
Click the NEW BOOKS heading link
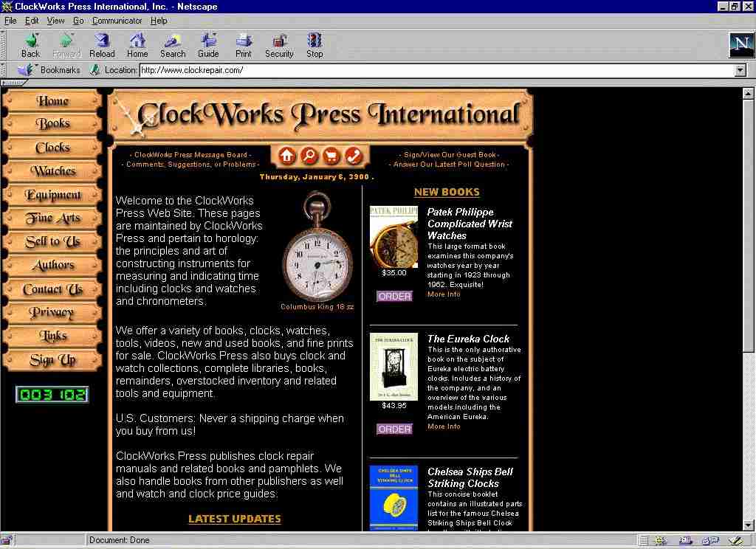point(447,192)
